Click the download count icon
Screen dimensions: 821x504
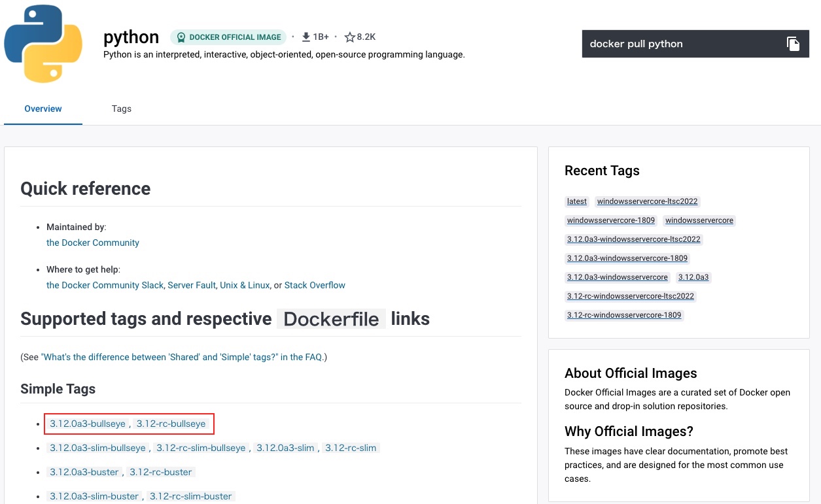pos(306,37)
